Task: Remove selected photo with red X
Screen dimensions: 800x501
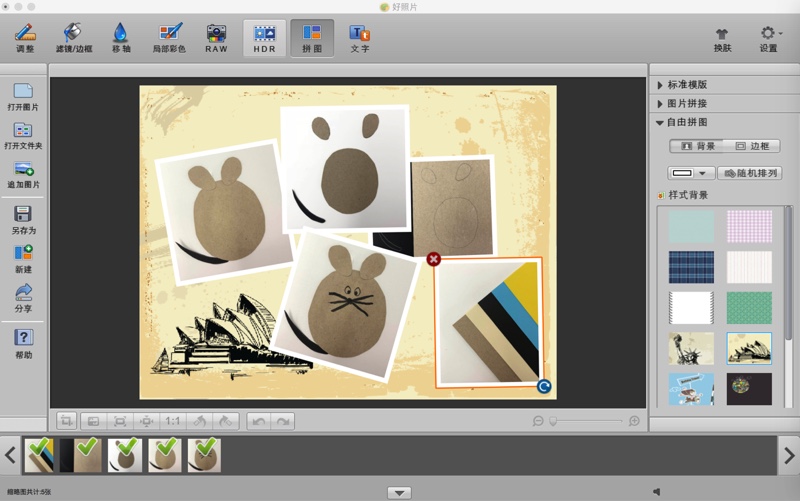Action: (433, 259)
